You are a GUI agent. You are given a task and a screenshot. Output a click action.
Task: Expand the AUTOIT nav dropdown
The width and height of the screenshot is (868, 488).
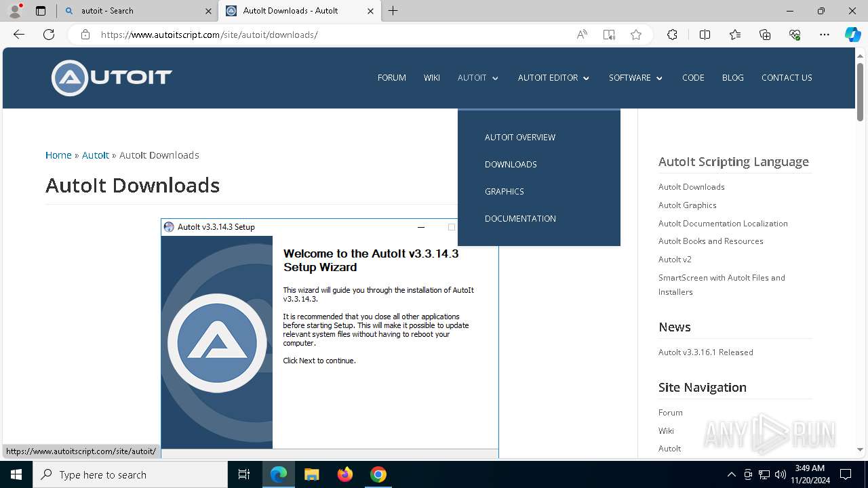pos(478,78)
